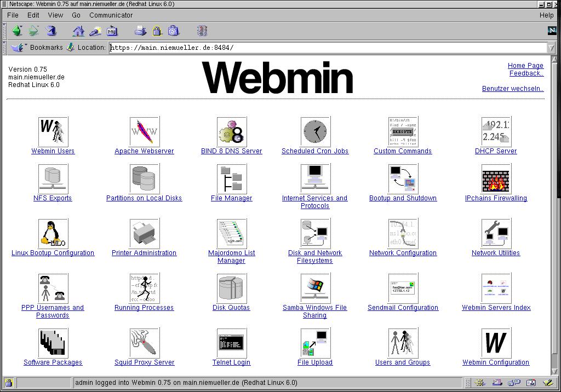Click the Forward arrow toolbar icon
561x392 pixels.
33,31
